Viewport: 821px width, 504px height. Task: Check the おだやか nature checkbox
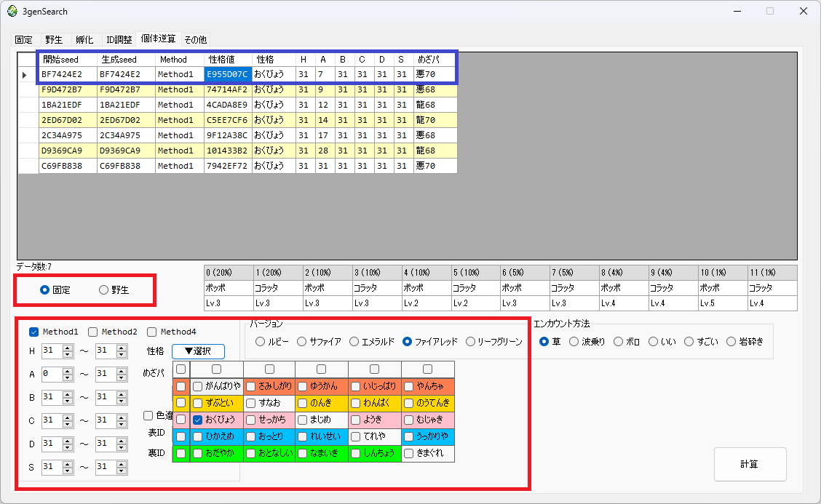click(x=197, y=454)
